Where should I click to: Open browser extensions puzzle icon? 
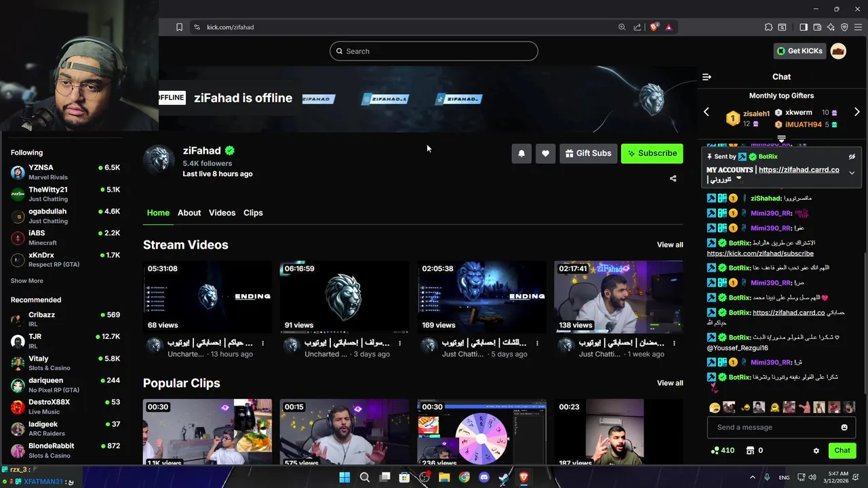tap(768, 27)
